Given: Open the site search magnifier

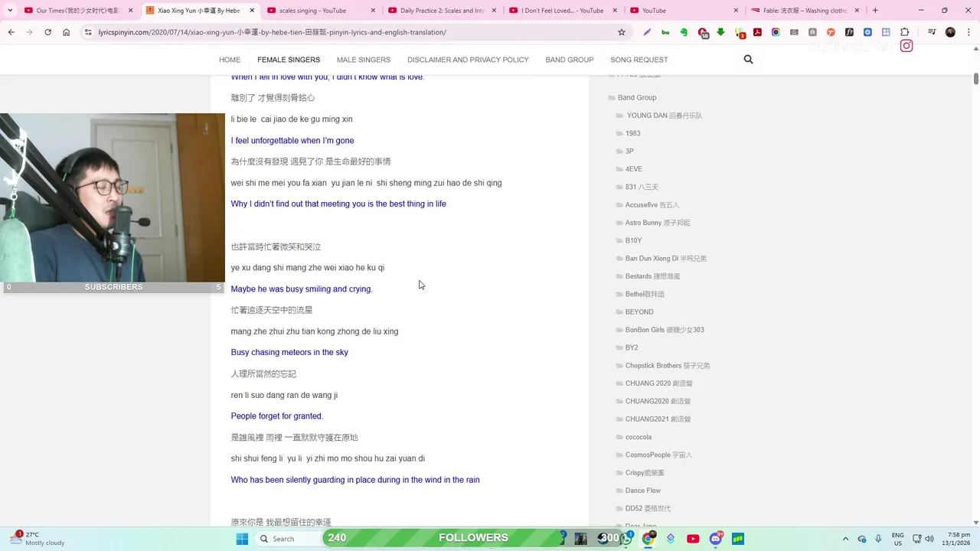Looking at the screenshot, I should click(x=748, y=60).
